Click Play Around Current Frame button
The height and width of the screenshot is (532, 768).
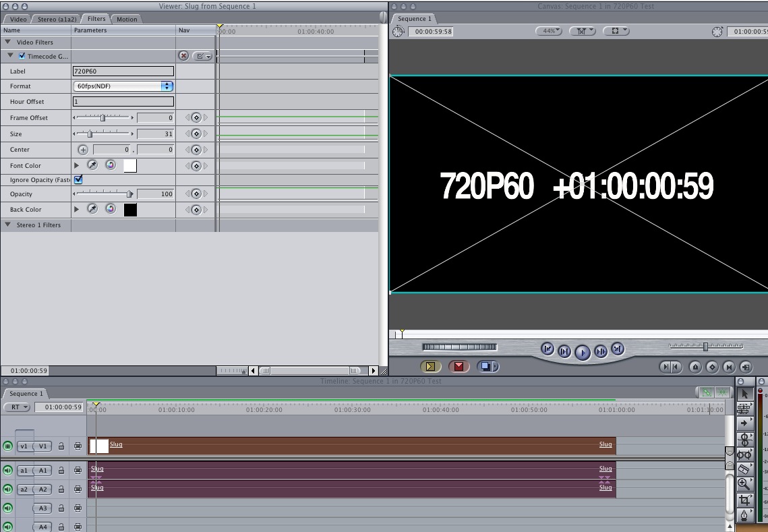point(601,351)
